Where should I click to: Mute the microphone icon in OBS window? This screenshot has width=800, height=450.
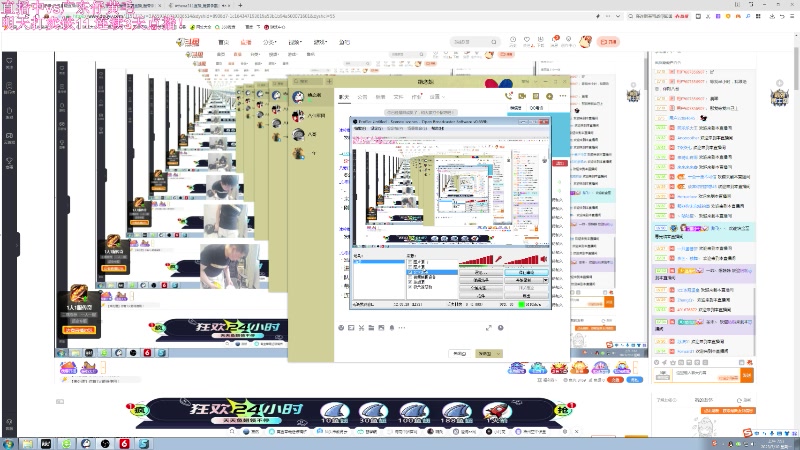498,259
